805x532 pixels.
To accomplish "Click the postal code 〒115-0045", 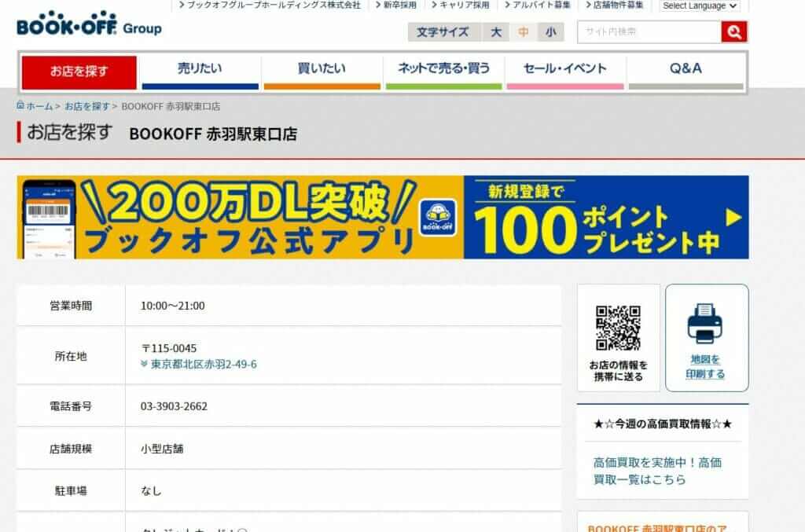I will [x=168, y=348].
